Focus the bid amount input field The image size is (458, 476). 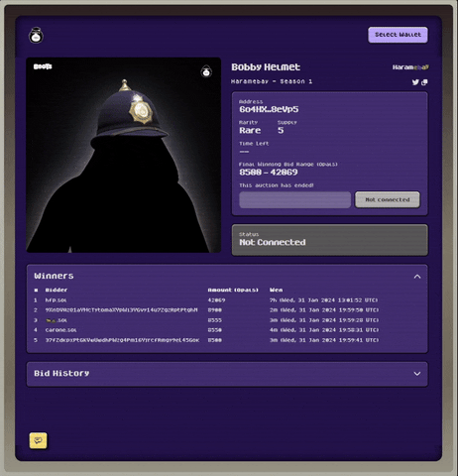tap(294, 200)
